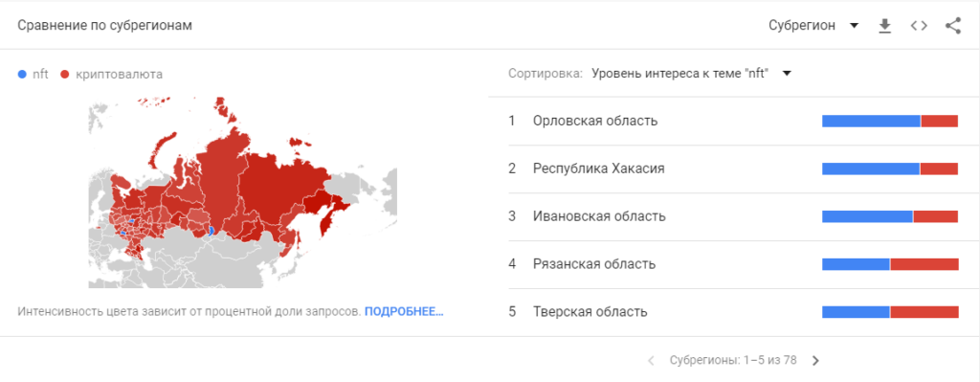Click the red криптовалюта legend dot
The height and width of the screenshot is (382, 980).
tap(64, 75)
